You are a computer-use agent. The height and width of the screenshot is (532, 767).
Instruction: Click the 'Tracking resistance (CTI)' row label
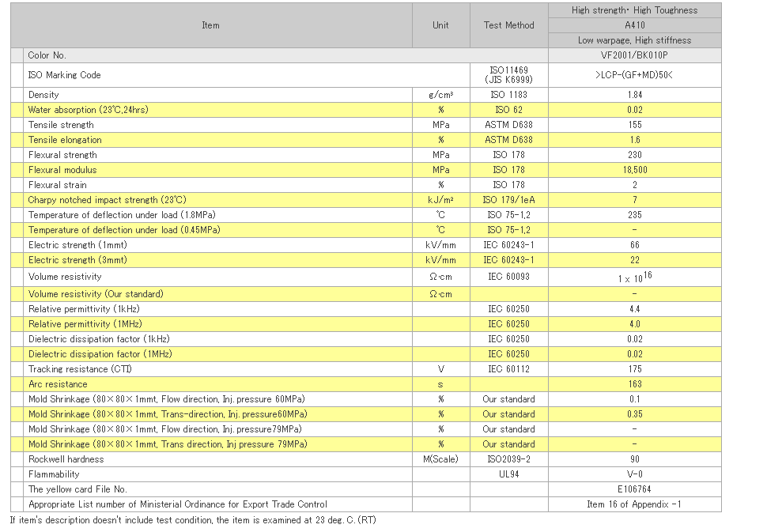pos(81,369)
